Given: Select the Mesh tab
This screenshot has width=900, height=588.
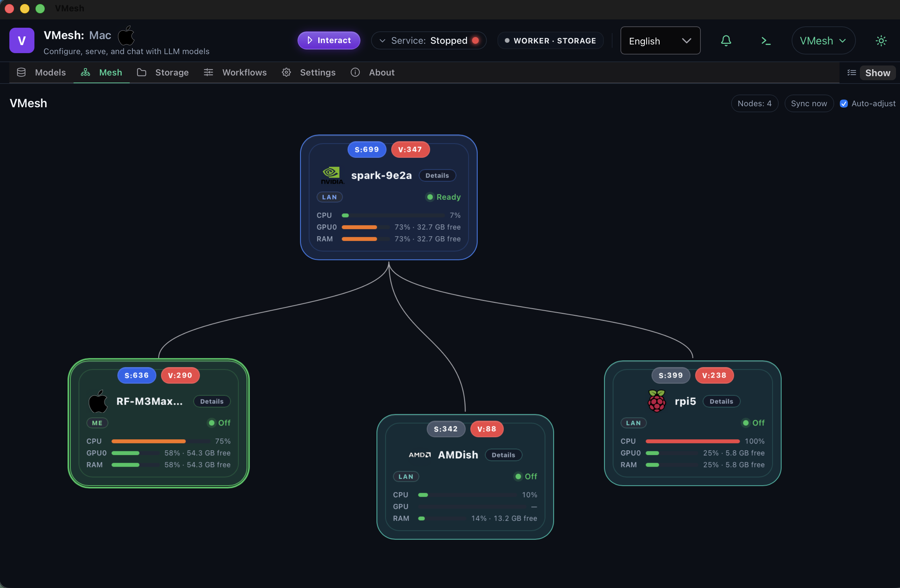Looking at the screenshot, I should [x=101, y=72].
